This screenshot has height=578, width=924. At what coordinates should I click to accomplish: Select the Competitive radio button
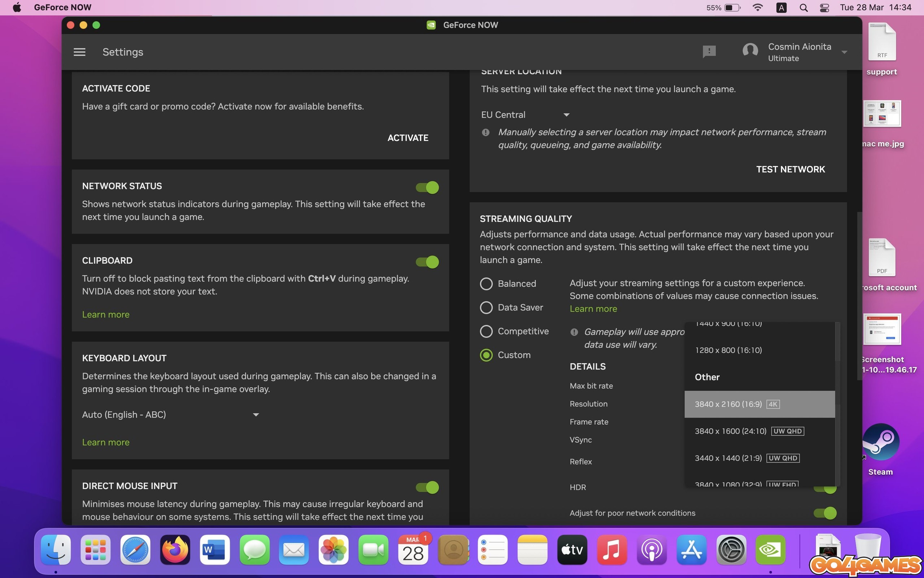tap(486, 331)
